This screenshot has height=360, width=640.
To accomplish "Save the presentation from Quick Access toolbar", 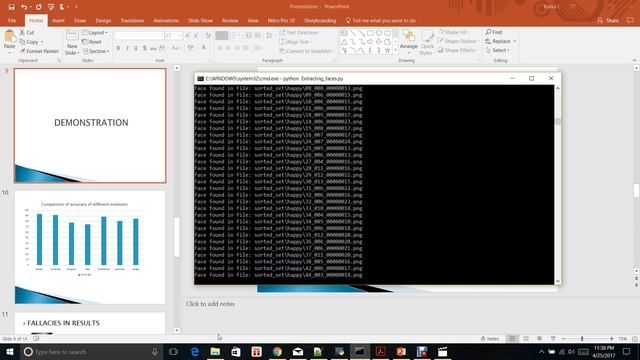I will pos(11,7).
